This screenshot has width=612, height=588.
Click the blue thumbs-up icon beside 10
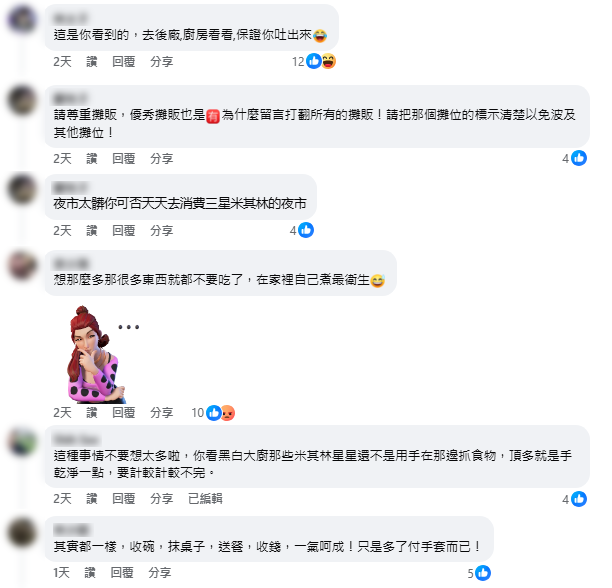point(213,413)
